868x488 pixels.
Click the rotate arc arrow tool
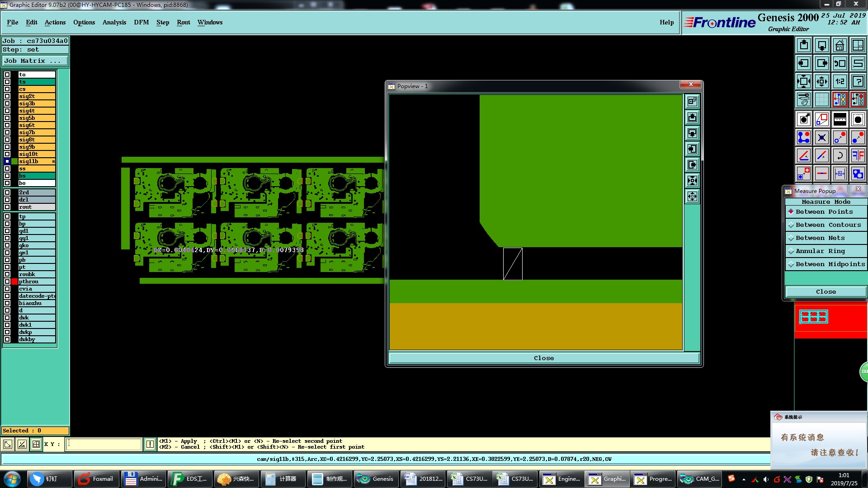840,155
